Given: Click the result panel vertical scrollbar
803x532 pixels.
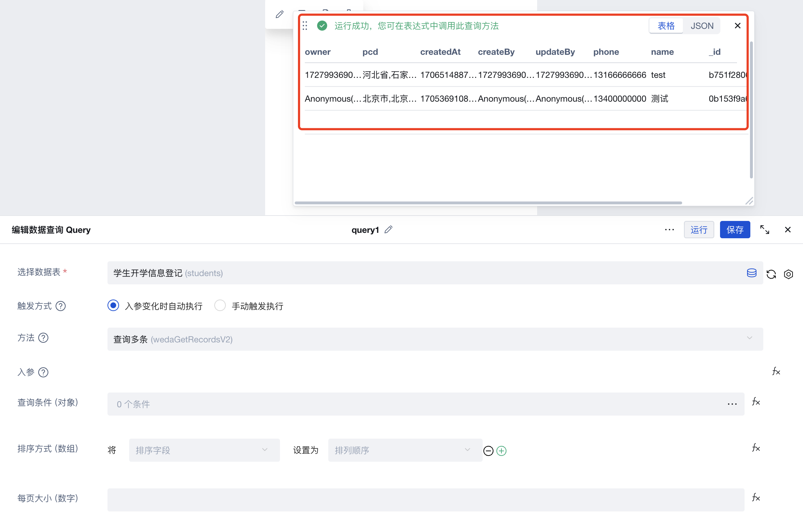Looking at the screenshot, I should [x=751, y=110].
